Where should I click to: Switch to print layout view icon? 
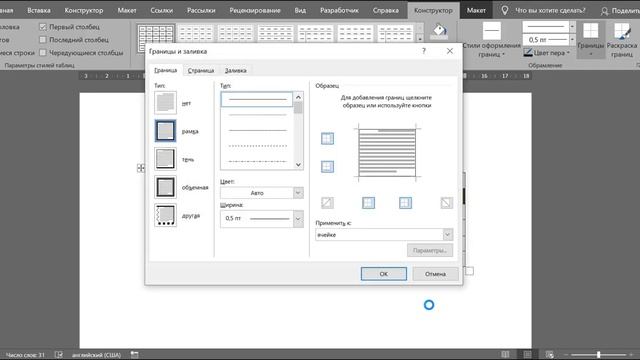[527, 355]
